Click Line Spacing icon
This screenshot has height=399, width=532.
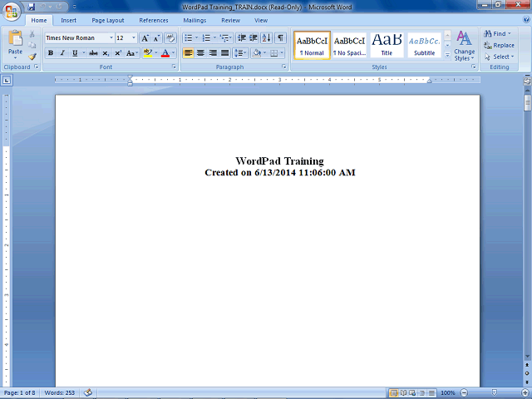coord(240,53)
